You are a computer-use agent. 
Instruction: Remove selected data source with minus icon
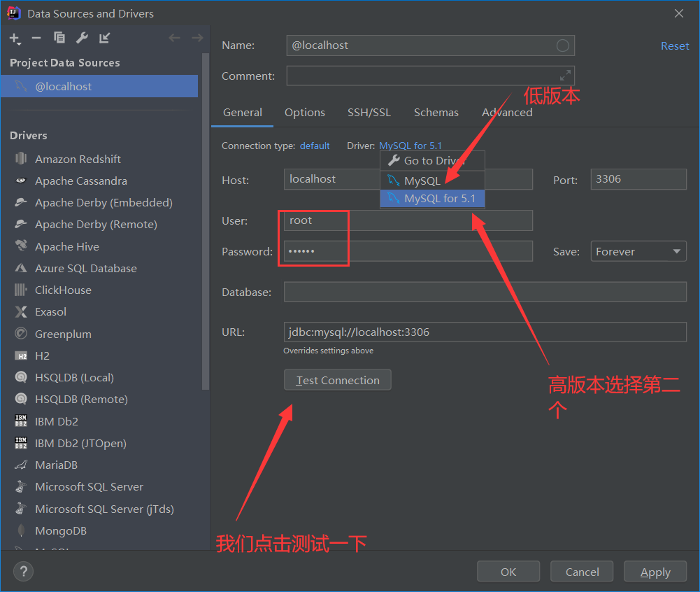pyautogui.click(x=36, y=38)
